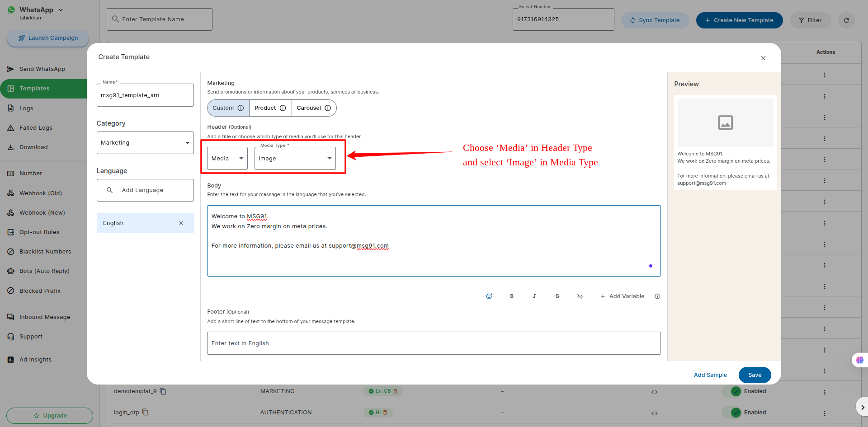This screenshot has height=427, width=868.
Task: Click the Launch Campaign button
Action: pyautogui.click(x=48, y=38)
